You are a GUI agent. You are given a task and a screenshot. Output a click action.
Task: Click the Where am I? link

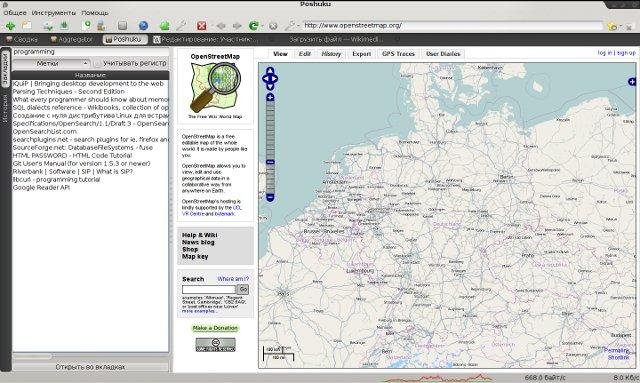(233, 279)
